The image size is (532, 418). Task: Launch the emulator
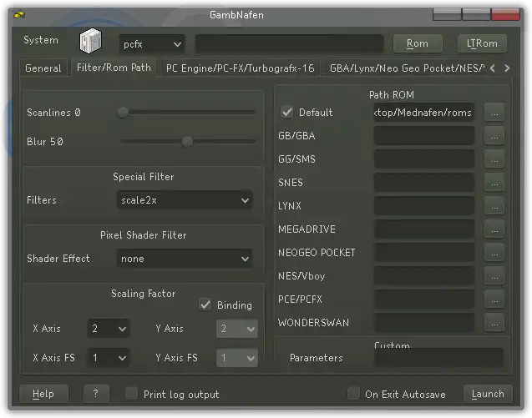[x=488, y=394]
